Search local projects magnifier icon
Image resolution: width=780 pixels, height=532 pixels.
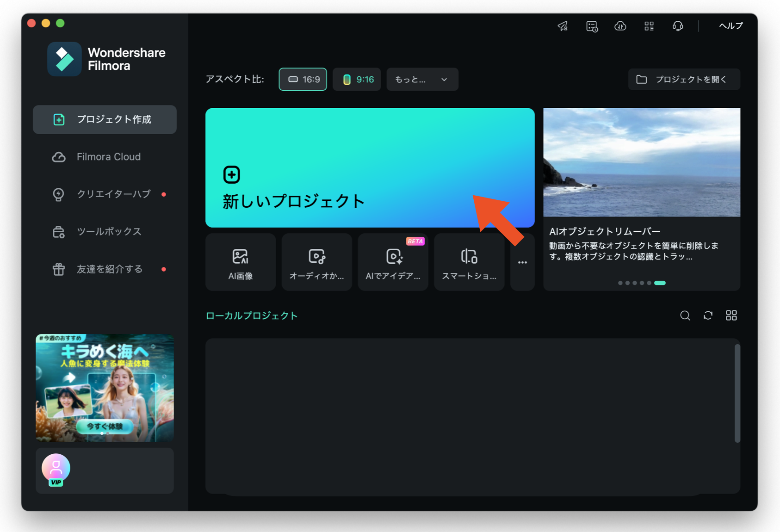(x=685, y=315)
